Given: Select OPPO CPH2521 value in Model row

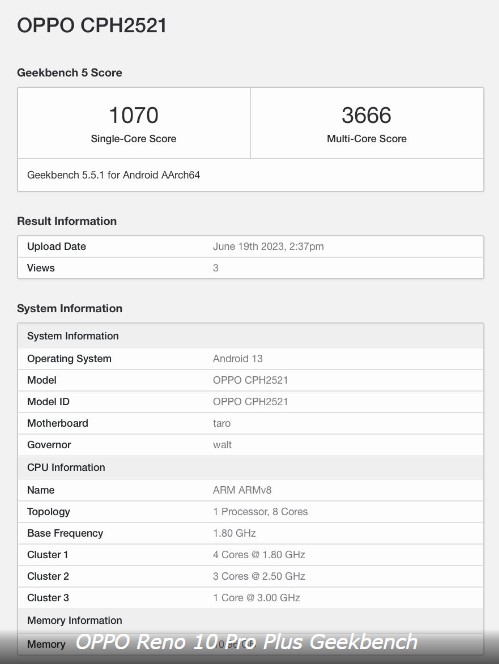Looking at the screenshot, I should pos(250,380).
